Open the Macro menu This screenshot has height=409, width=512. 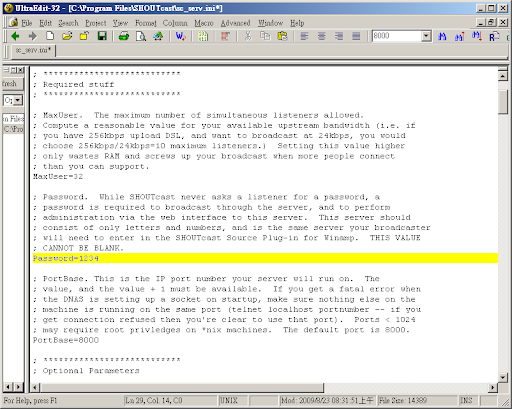[204, 23]
